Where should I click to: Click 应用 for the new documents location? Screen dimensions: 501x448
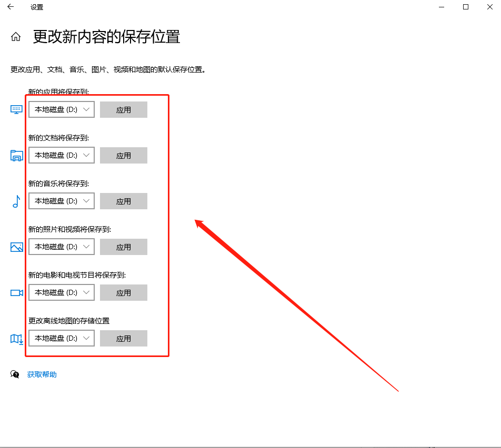click(123, 155)
